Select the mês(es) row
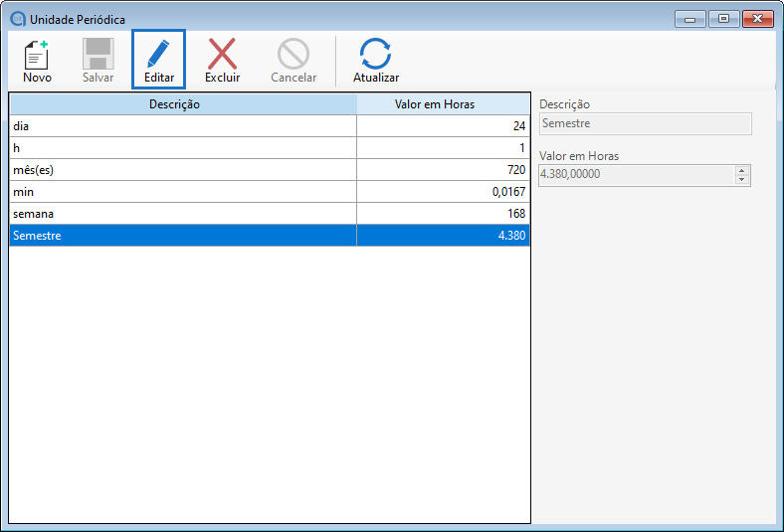The width and height of the screenshot is (784, 532). point(183,170)
